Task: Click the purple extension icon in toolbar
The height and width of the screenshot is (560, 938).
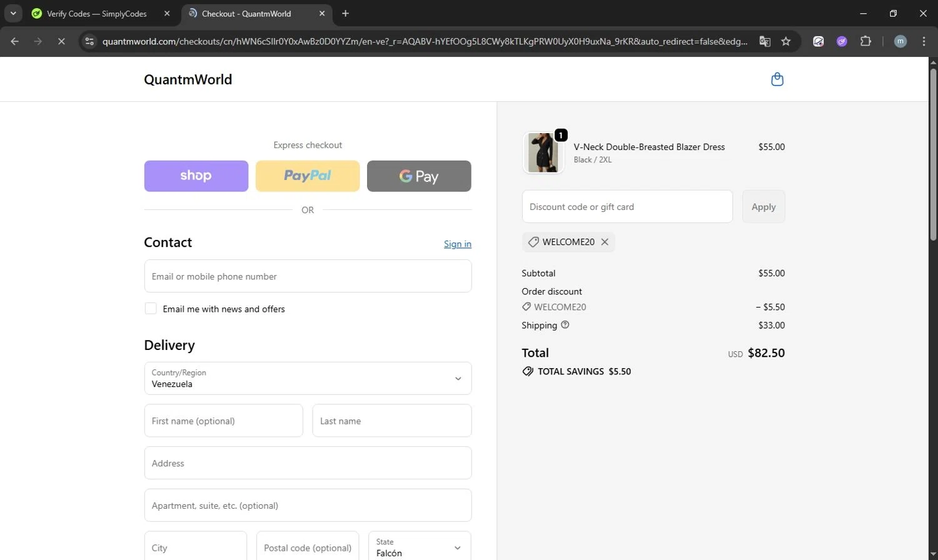Action: pos(842,41)
